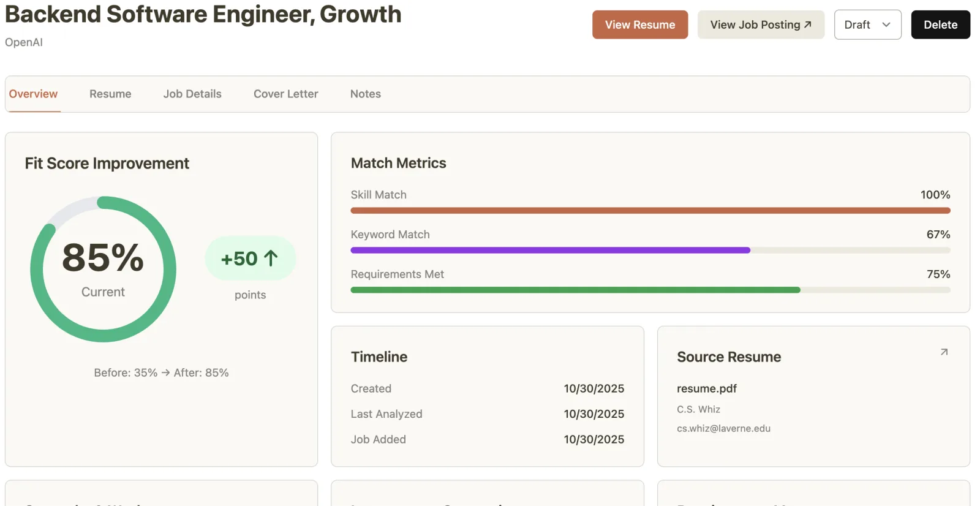Click the Created date 10/30/2025

tap(594, 388)
